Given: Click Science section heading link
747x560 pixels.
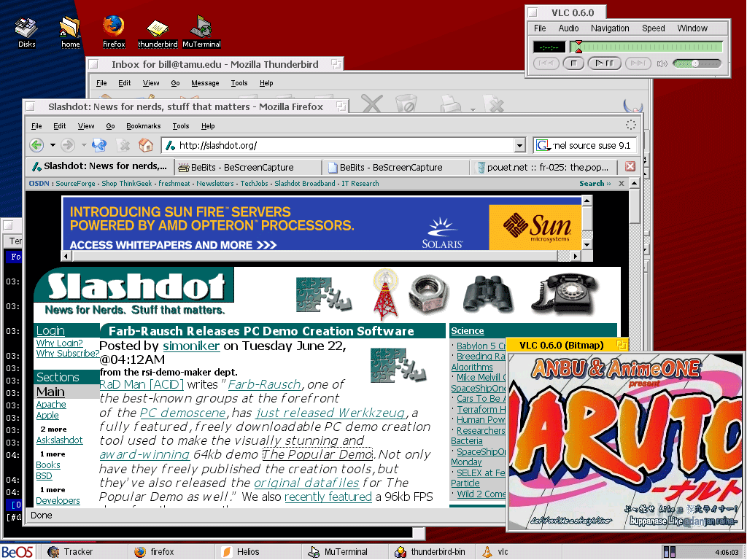Looking at the screenshot, I should pos(468,331).
